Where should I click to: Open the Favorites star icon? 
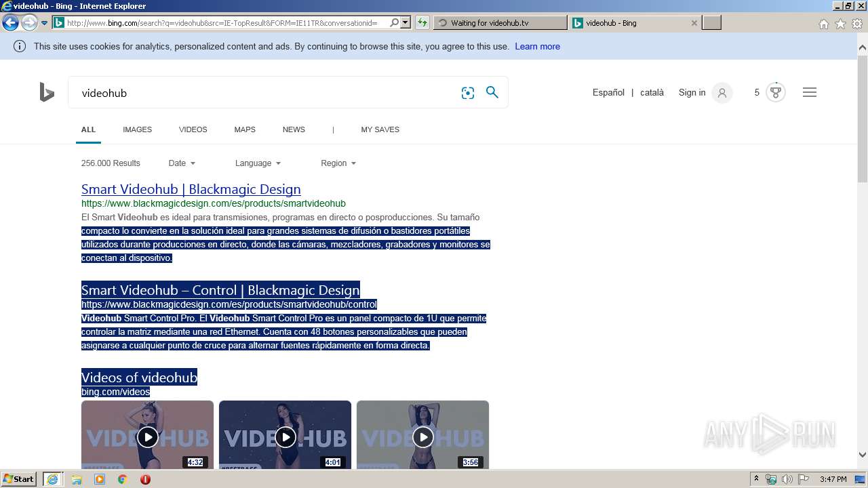840,24
